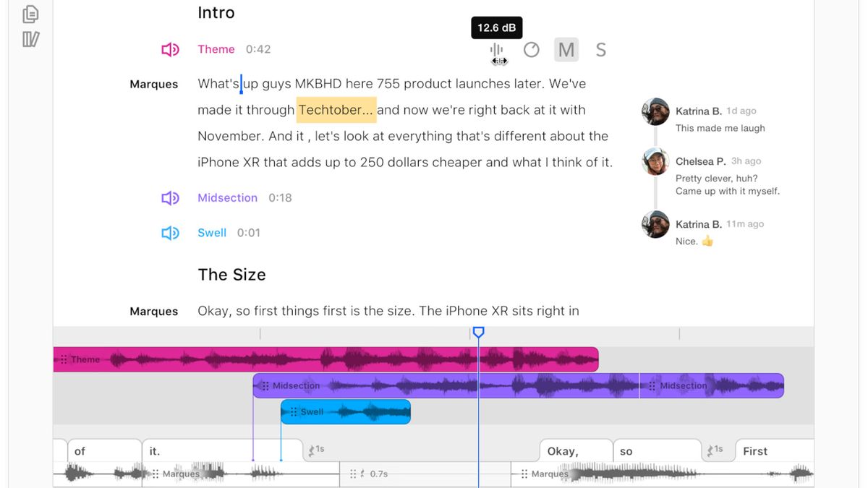
Task: Click the 1s gap marker near it.
Action: [x=316, y=450]
